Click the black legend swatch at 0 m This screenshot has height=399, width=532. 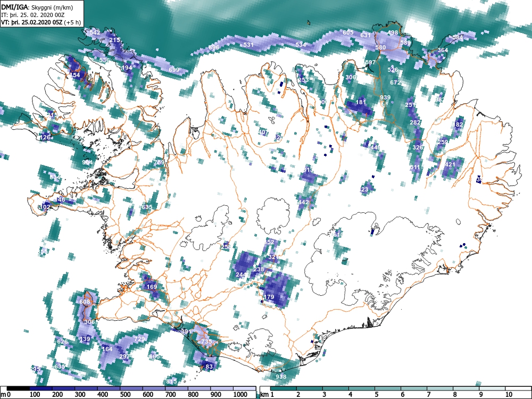coord(18,388)
